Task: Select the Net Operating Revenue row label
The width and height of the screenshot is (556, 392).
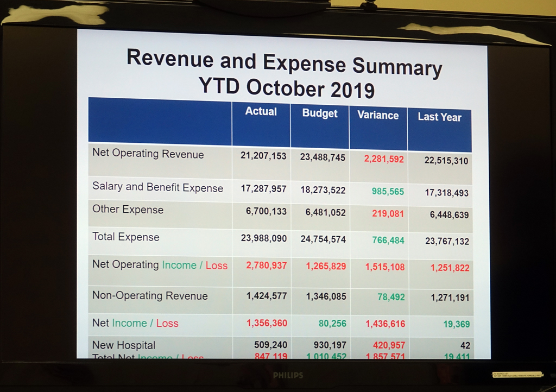Action: 148,154
